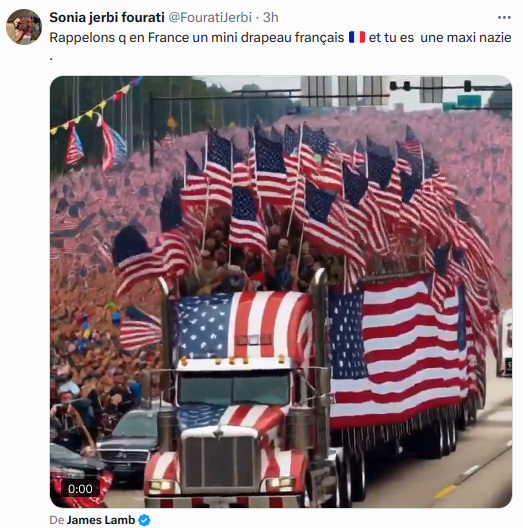Open the tweet via the 3h timestamp
Image resolution: width=523 pixels, height=528 pixels.
tap(270, 18)
